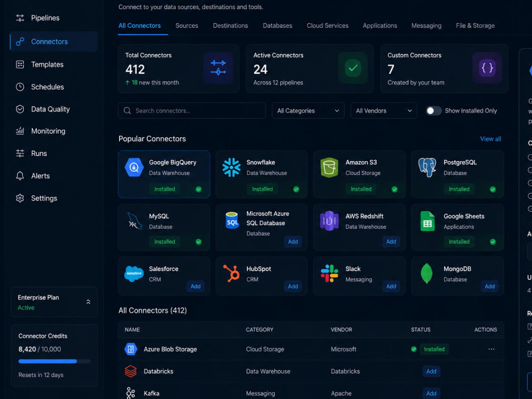
Task: Click the Google Sheets logo
Action: coord(427,221)
